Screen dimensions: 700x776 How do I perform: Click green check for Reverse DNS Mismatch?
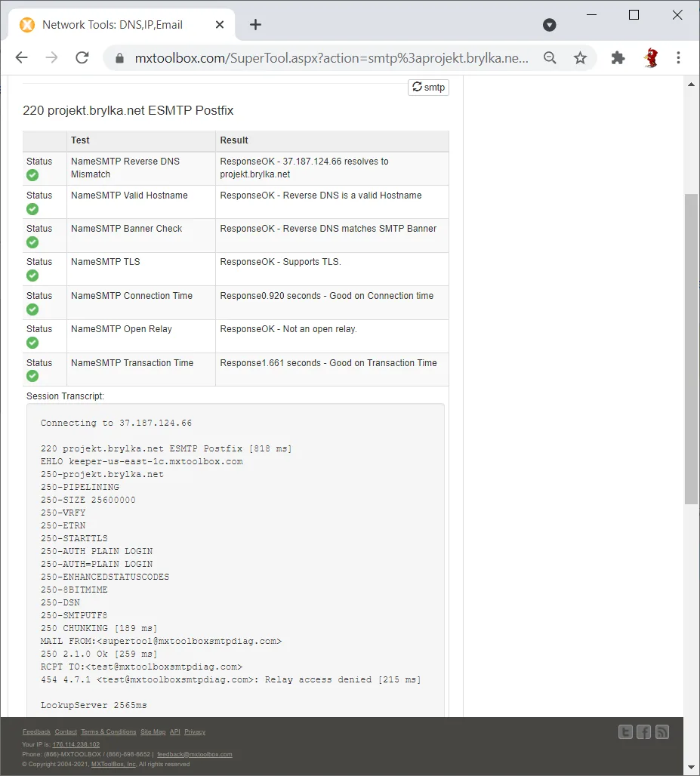[x=32, y=174]
